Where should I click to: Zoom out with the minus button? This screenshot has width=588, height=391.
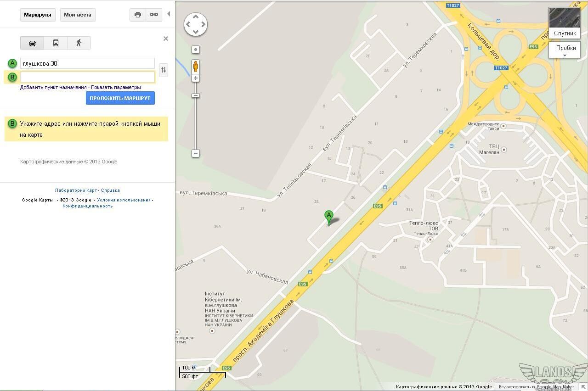(x=196, y=153)
